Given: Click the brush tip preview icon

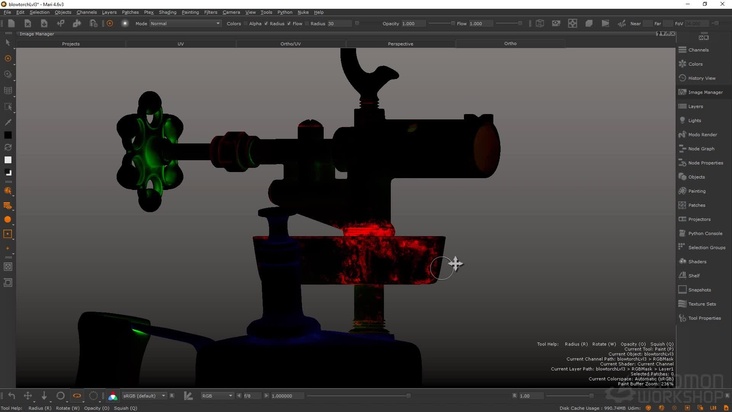Looking at the screenshot, I should [x=125, y=23].
